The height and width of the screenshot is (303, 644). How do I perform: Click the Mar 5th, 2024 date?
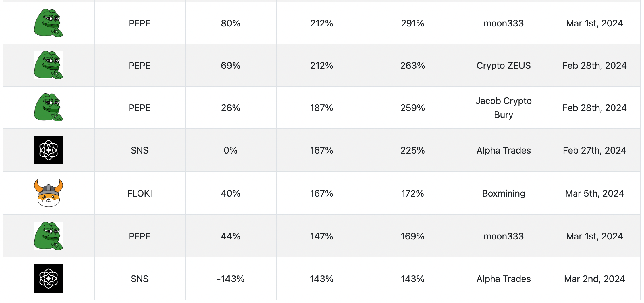tap(595, 193)
